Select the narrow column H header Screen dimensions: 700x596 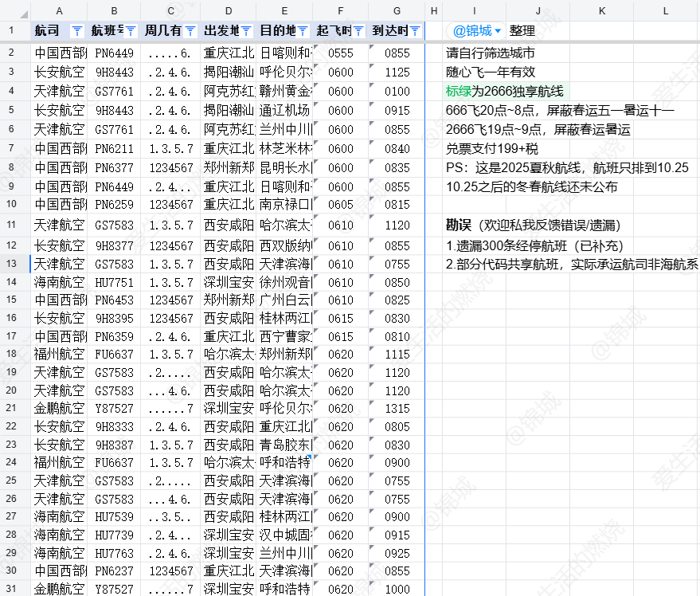click(x=433, y=10)
